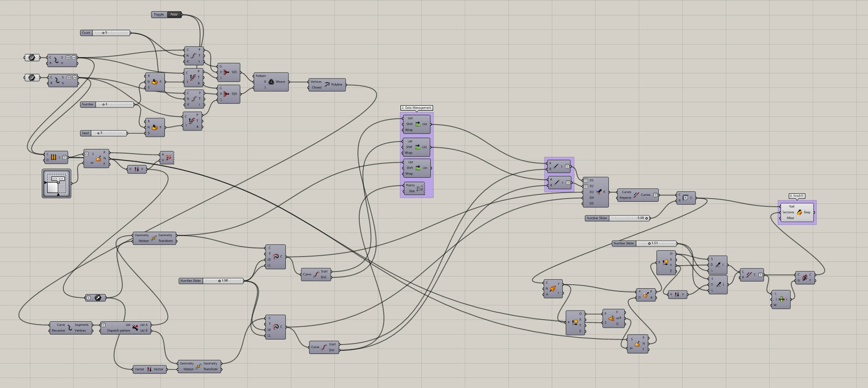
Task: Select the Vector reverse component icon
Action: (149, 369)
